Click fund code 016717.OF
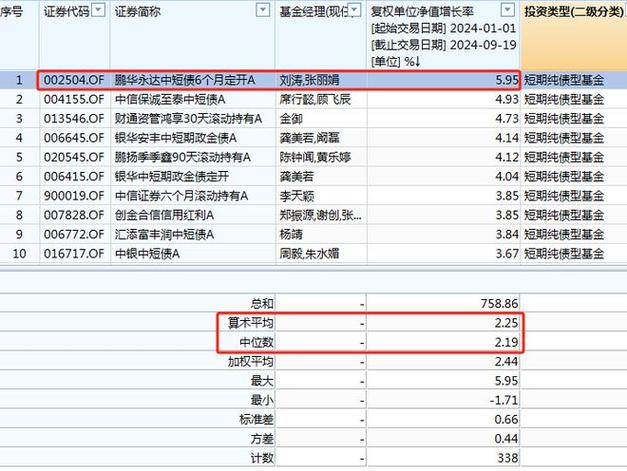 click(x=74, y=255)
